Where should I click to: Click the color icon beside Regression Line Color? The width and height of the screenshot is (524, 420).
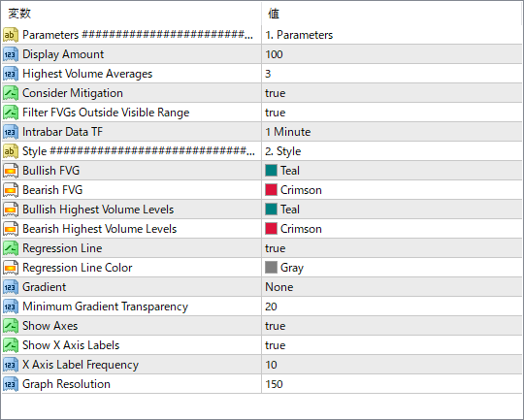tap(11, 268)
